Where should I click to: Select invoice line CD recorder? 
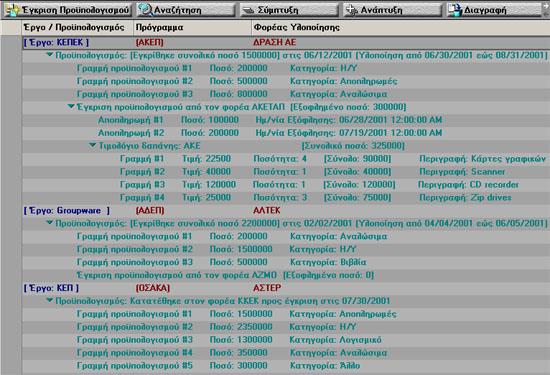click(286, 185)
